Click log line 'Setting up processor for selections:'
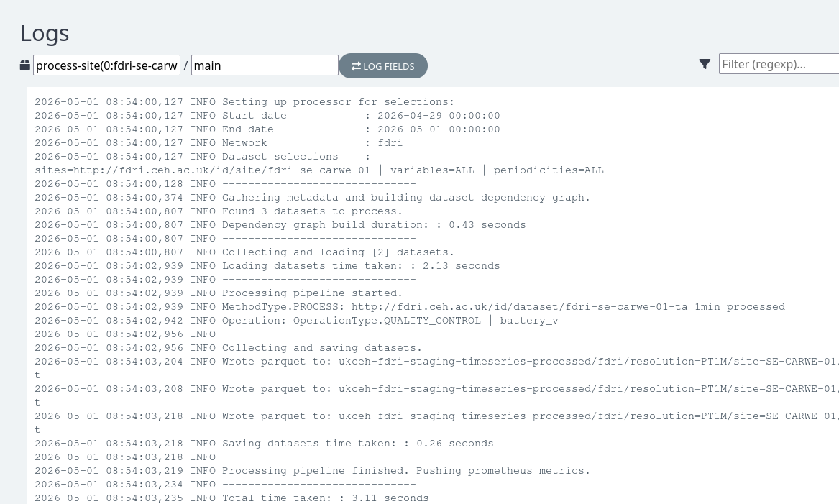Screen dimensions: 839x504 click(x=244, y=101)
